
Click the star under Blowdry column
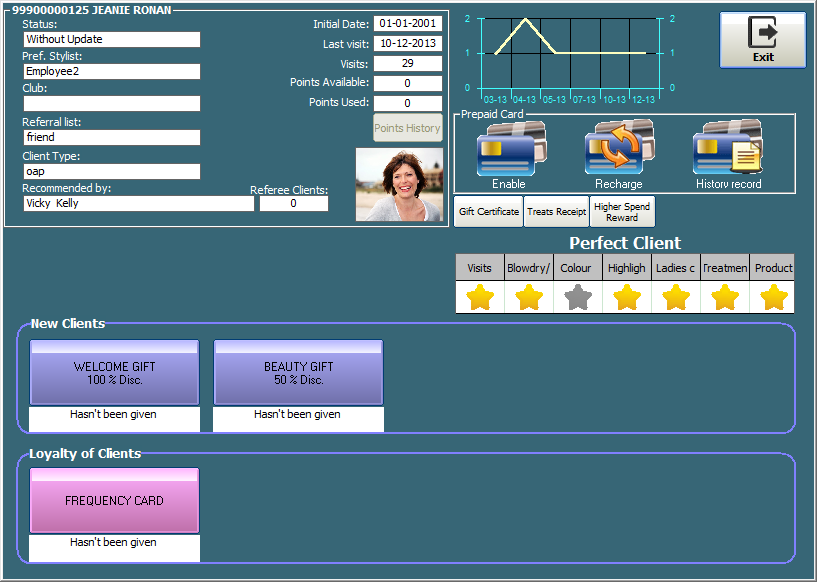pos(529,297)
